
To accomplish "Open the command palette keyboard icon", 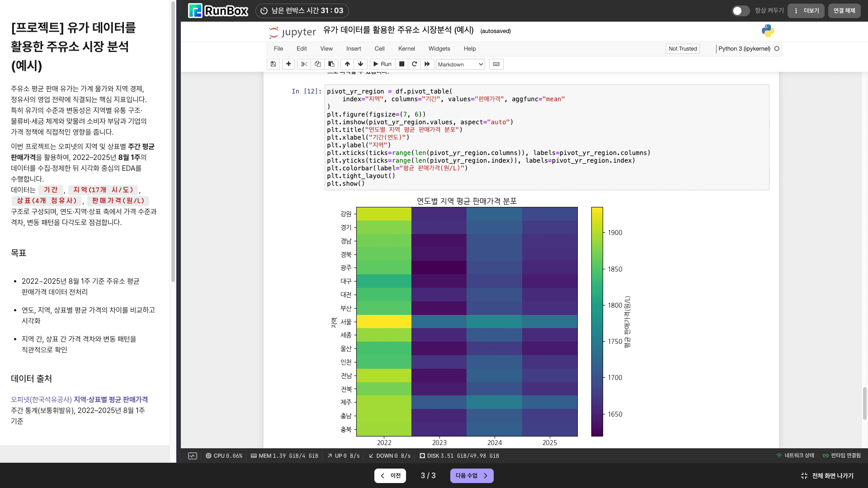I will point(496,64).
